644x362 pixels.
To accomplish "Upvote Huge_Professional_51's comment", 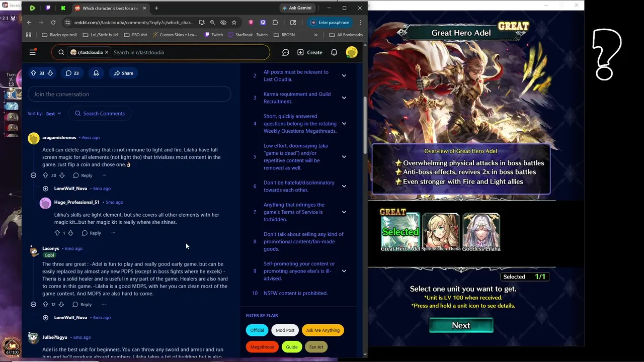I will [57, 233].
